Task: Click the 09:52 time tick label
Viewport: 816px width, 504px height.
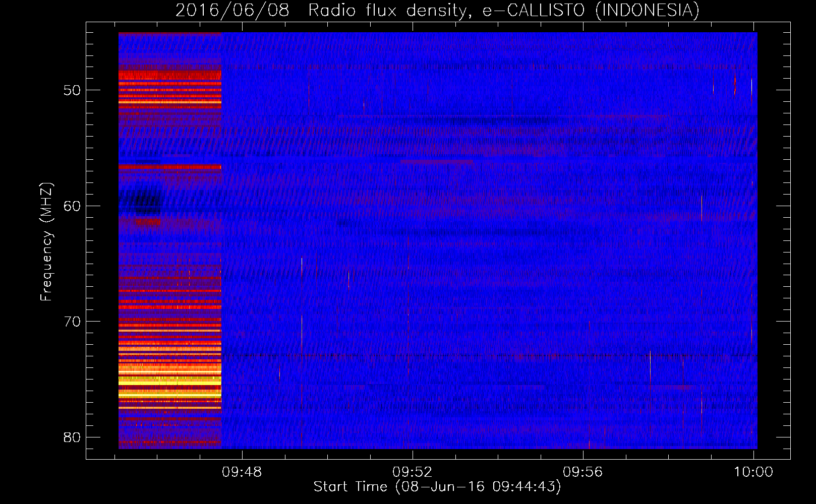Action: pyautogui.click(x=413, y=472)
